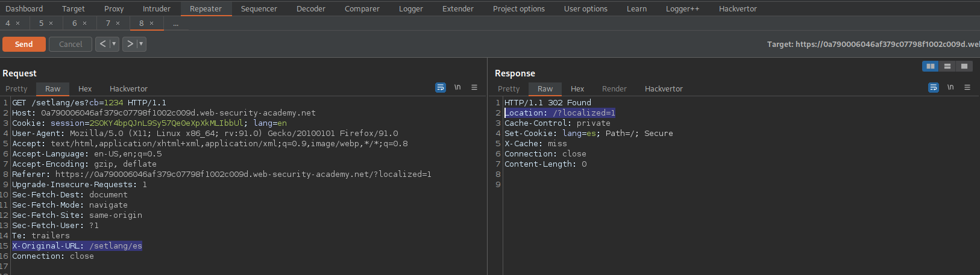The height and width of the screenshot is (275, 980).
Task: Click the Cookie session header line
Action: pos(149,123)
